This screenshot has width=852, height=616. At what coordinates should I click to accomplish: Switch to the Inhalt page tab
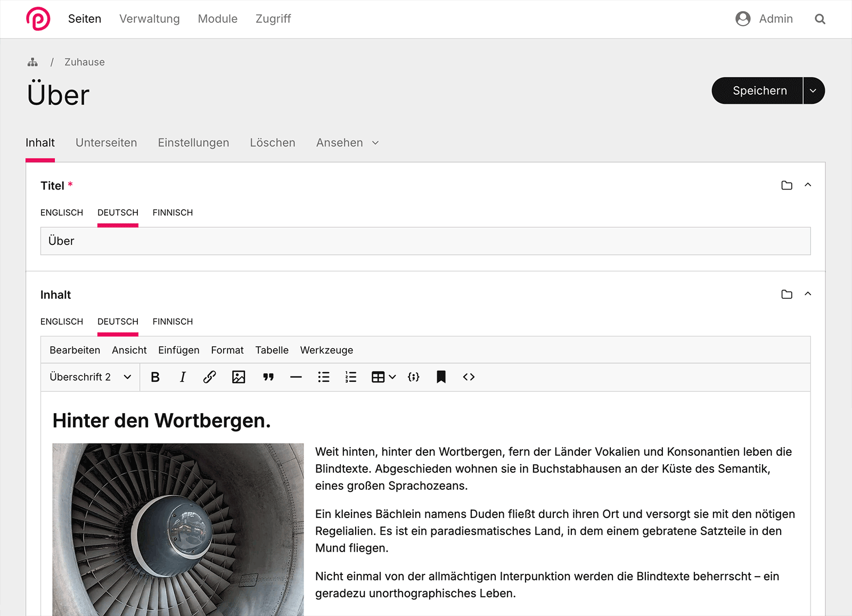40,143
